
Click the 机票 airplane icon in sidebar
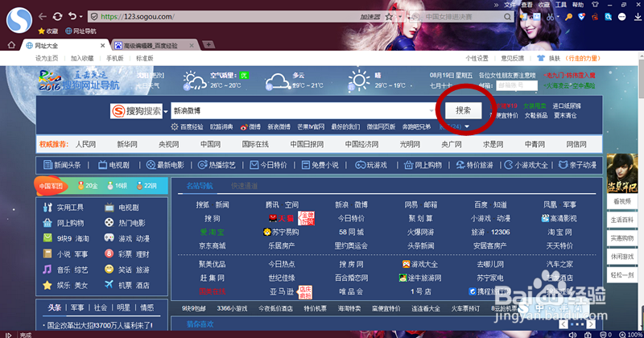pos(109,285)
